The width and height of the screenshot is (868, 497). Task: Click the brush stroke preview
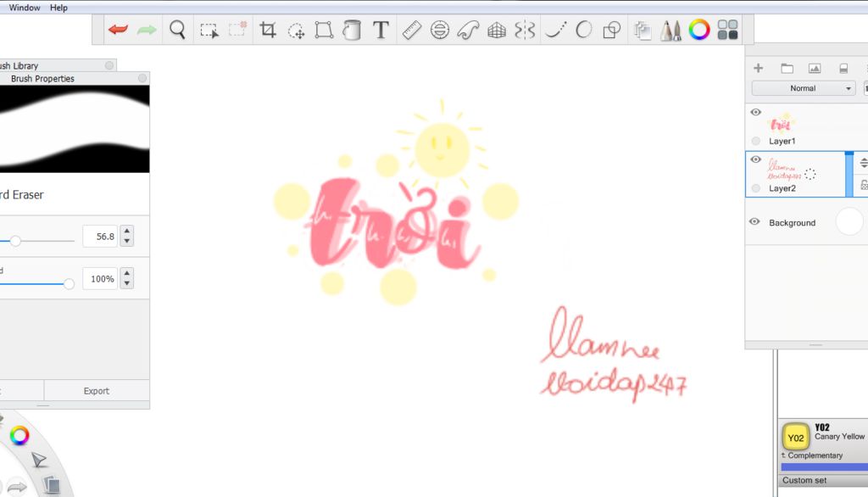click(x=75, y=129)
